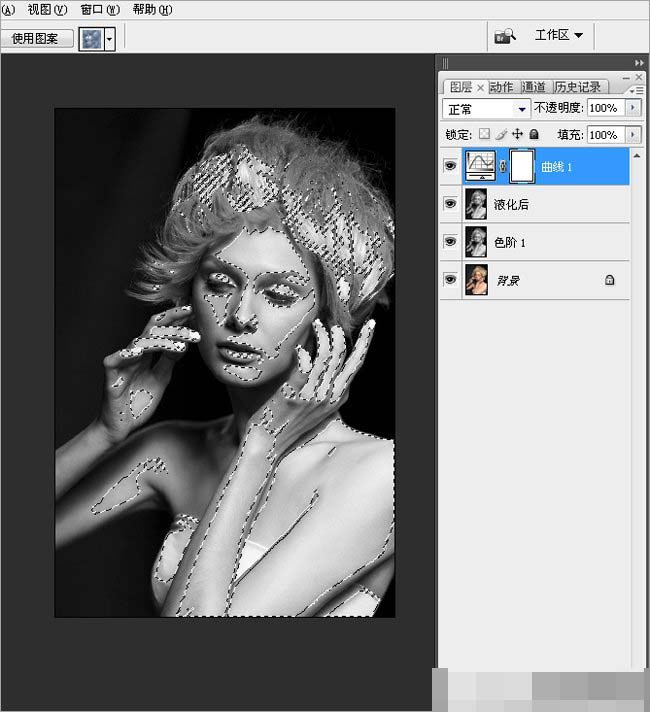The width and height of the screenshot is (650, 712).
Task: Open the blend mode dropdown showing 正常
Action: [x=487, y=108]
